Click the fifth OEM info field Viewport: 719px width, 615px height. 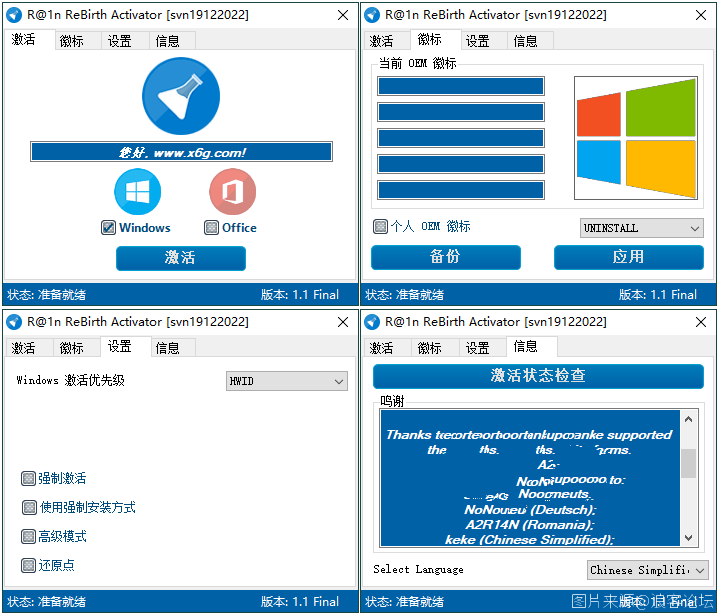461,190
